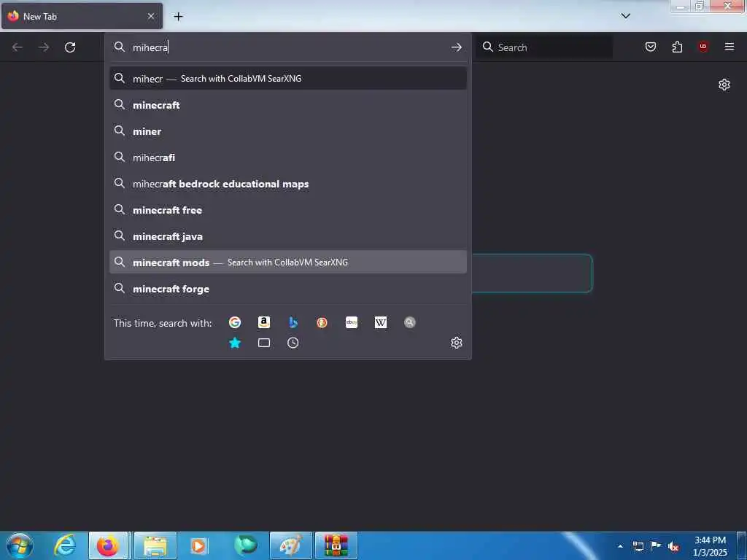Open Windows Explorer from taskbar

click(x=155, y=545)
